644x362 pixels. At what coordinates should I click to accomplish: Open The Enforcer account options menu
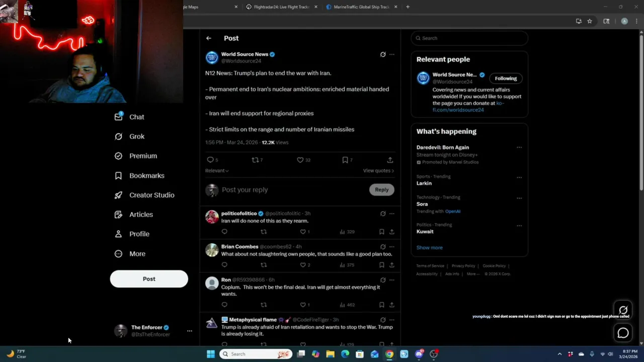point(189,331)
